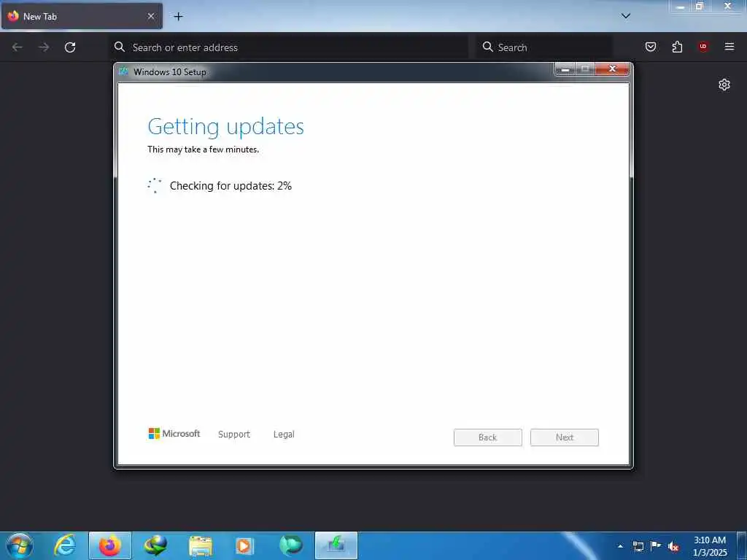This screenshot has height=560, width=747.
Task: Click the Back button in Setup
Action: coord(488,437)
